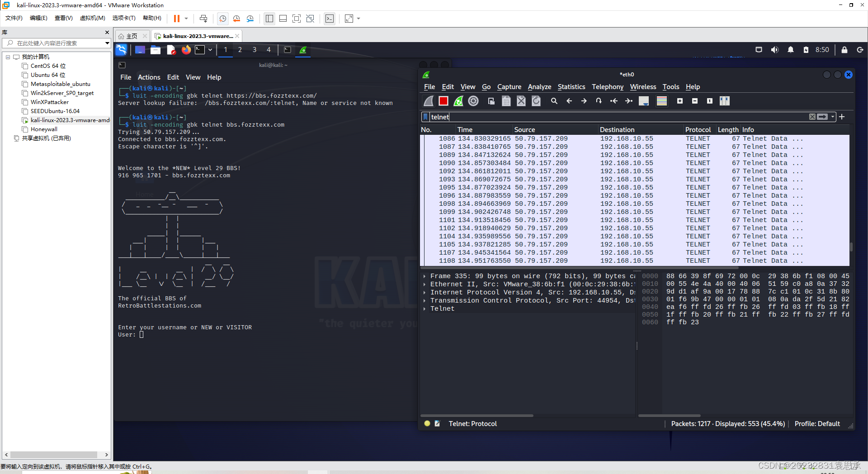
Task: Restart the current Wireshark capture
Action: [x=458, y=101]
